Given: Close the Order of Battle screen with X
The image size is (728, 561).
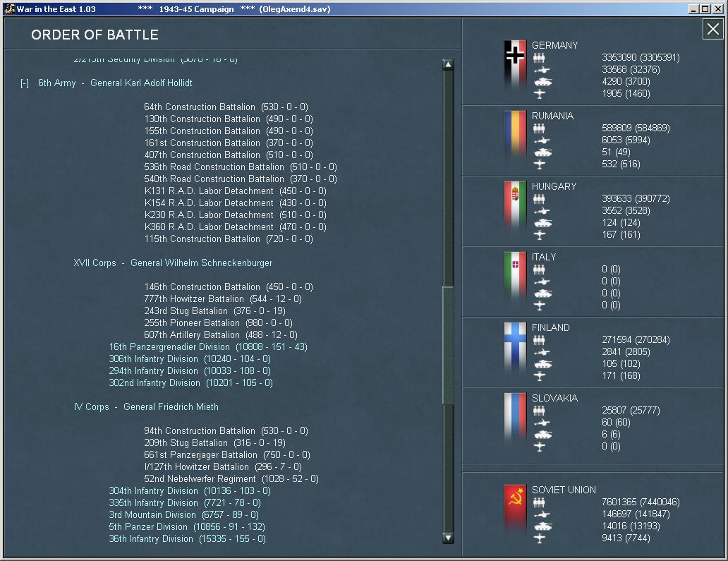Looking at the screenshot, I should click(x=712, y=30).
